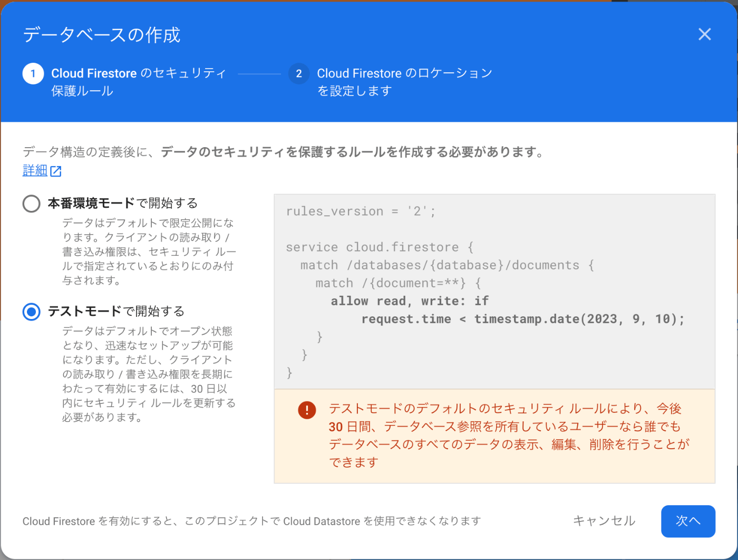Click the service cloud.firestore code line
The image size is (738, 560).
[380, 247]
